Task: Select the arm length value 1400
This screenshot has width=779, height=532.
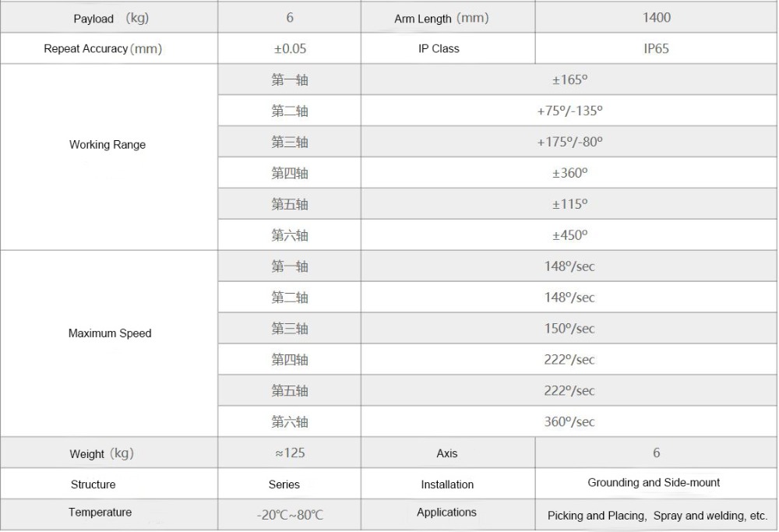Action: [x=656, y=17]
